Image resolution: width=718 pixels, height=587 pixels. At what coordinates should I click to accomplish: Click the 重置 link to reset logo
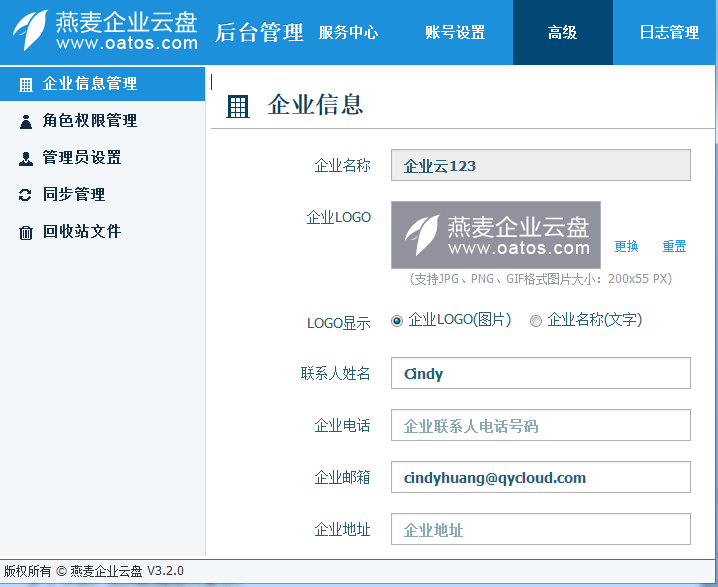point(674,246)
